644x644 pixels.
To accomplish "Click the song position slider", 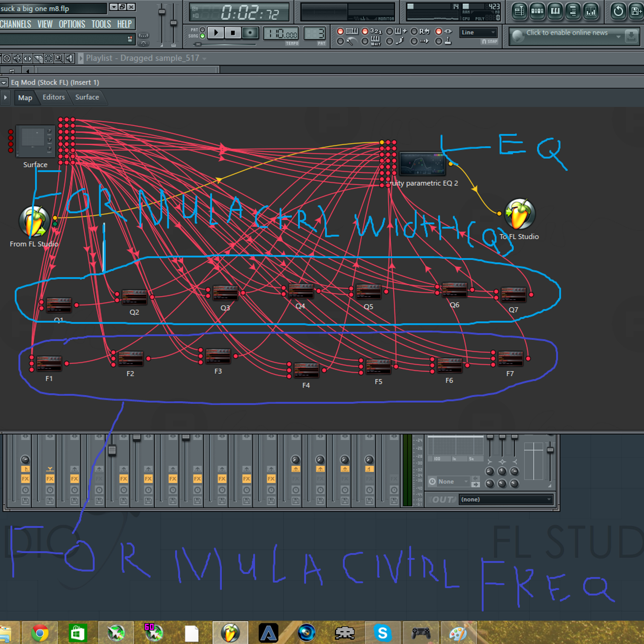I will (224, 44).
